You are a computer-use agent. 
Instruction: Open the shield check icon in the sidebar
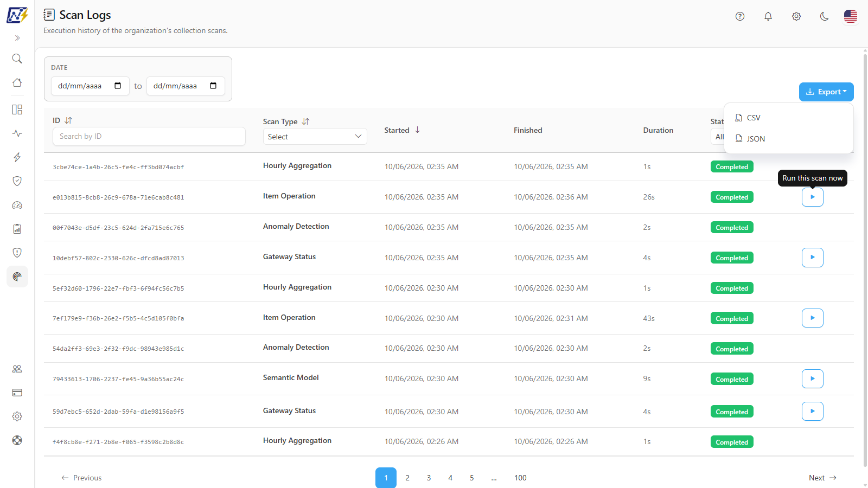(17, 181)
